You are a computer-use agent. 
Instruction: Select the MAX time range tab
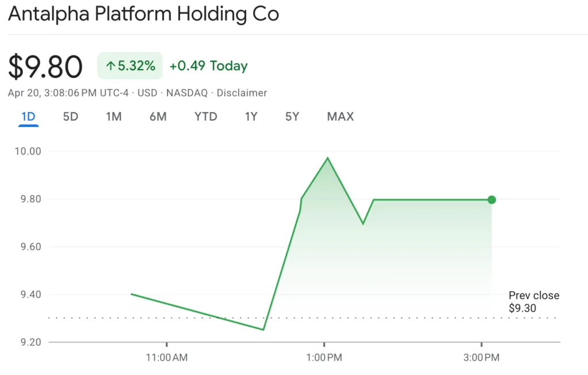[340, 117]
